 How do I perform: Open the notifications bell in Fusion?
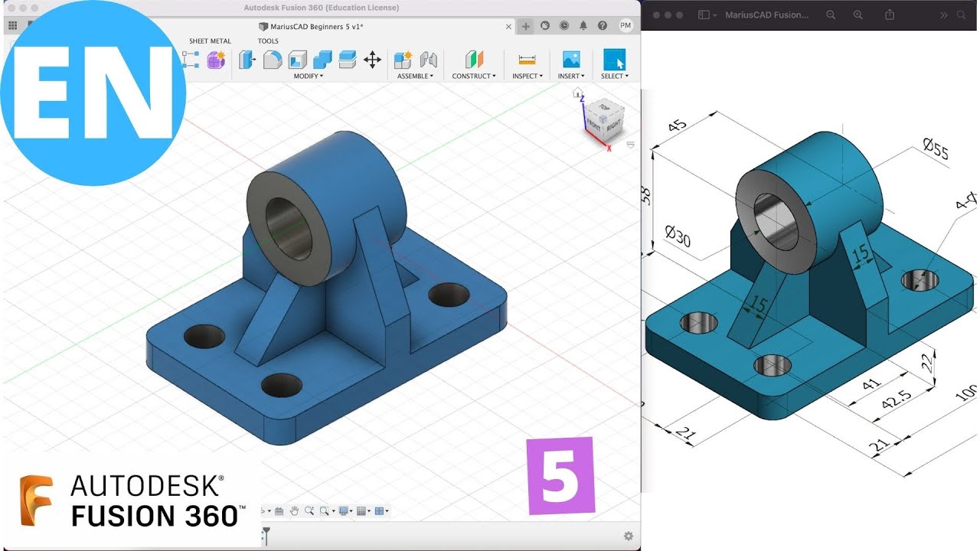583,25
